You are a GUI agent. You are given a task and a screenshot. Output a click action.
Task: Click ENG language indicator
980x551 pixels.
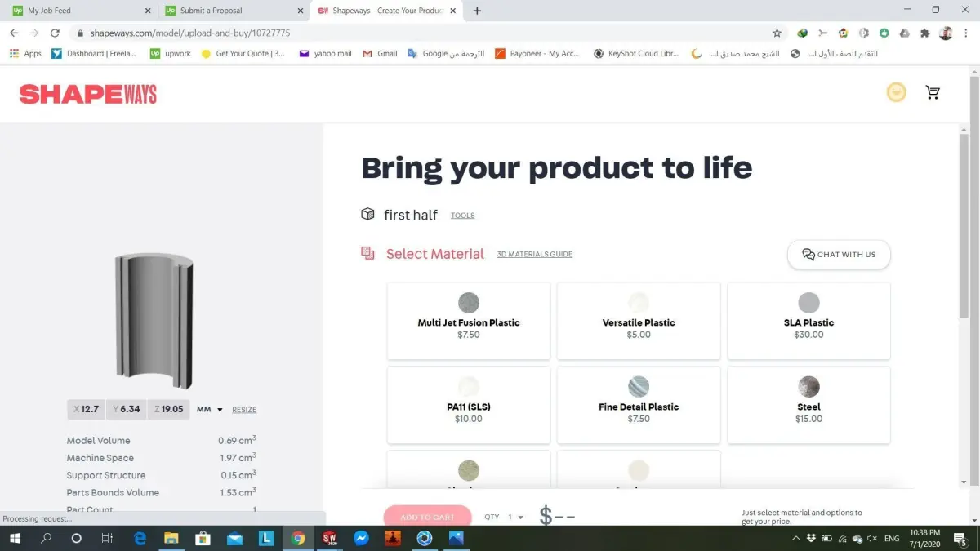click(x=892, y=539)
